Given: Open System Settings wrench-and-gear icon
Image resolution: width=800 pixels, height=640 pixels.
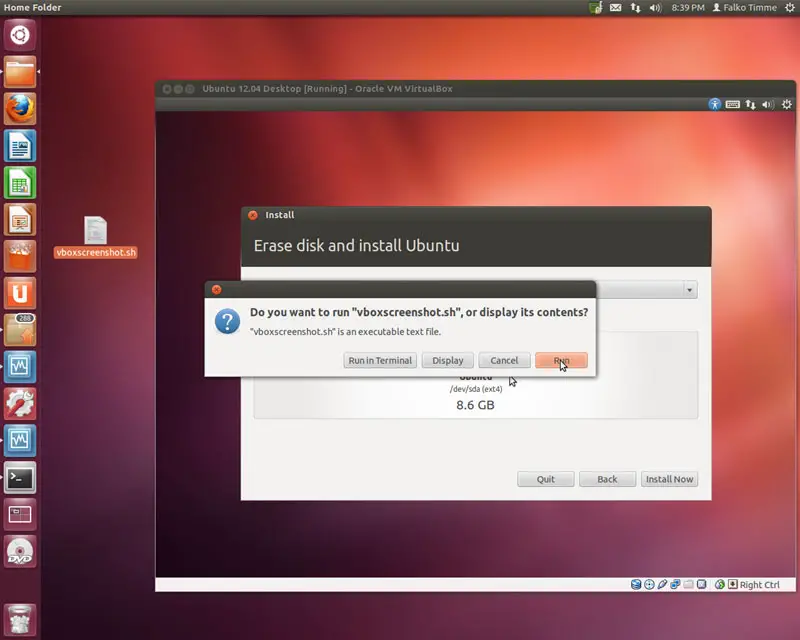Looking at the screenshot, I should point(20,403).
